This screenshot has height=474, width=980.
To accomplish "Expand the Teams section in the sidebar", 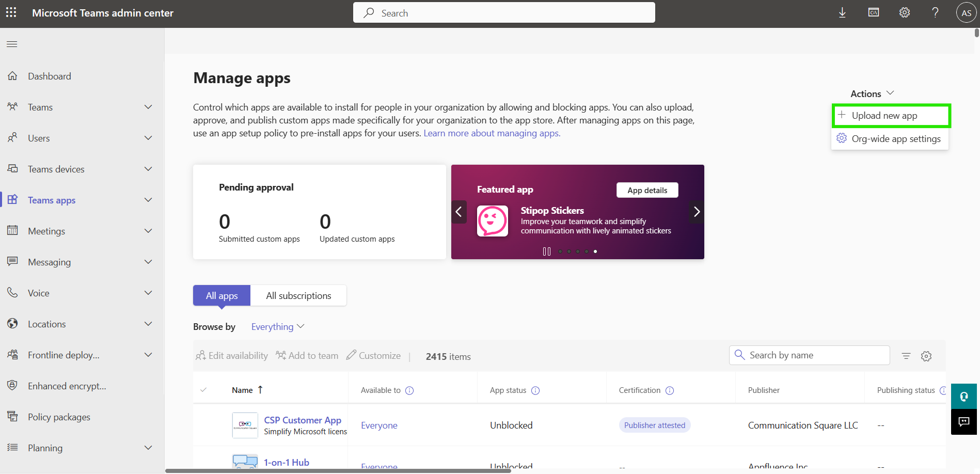I will point(148,107).
